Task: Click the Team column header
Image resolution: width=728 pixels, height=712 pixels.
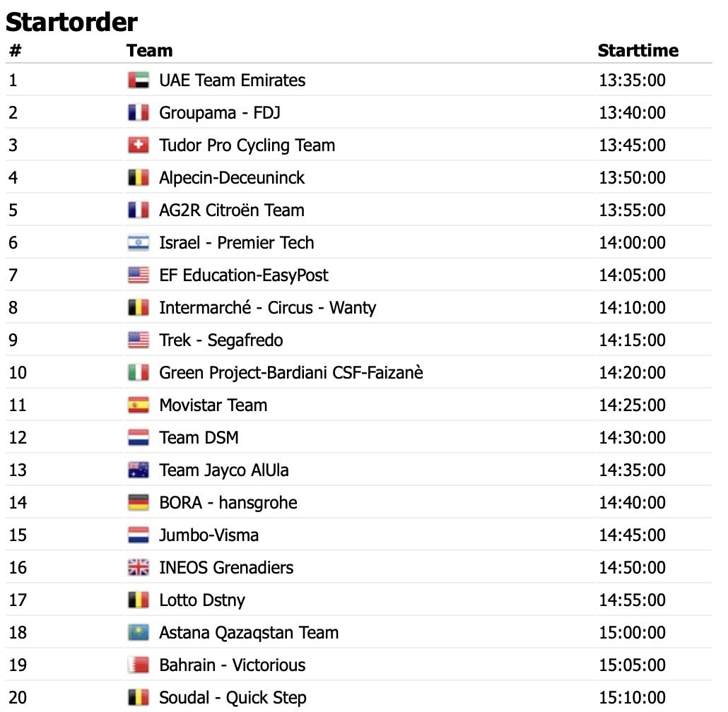Action: click(x=150, y=51)
